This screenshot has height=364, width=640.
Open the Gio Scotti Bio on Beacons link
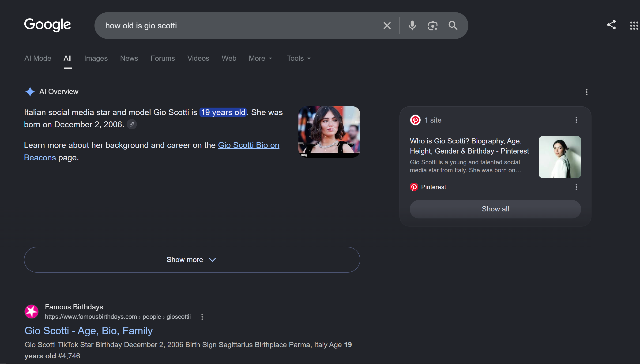pos(151,151)
